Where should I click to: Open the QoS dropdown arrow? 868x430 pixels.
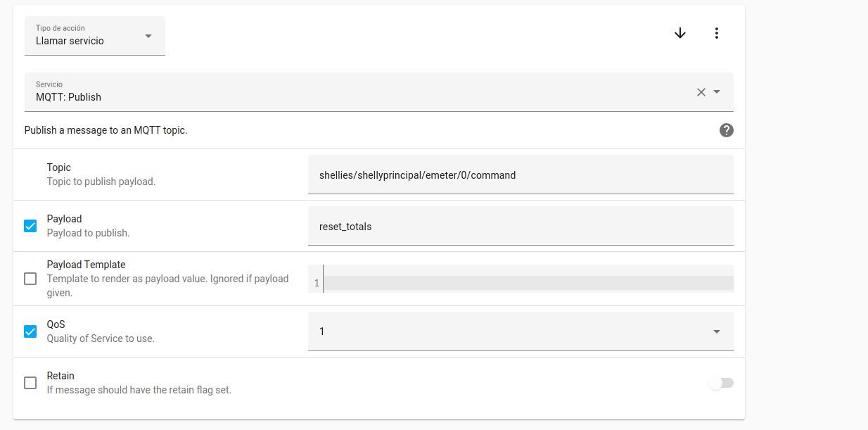pos(716,331)
